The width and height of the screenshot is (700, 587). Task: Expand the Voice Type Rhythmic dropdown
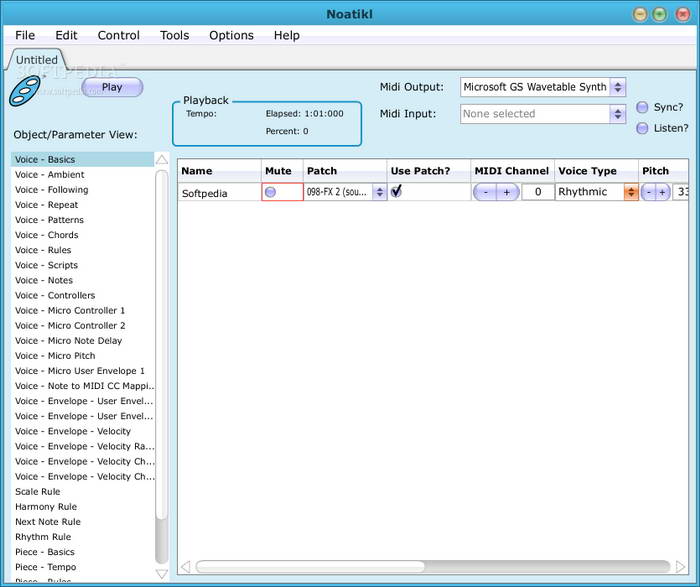[x=631, y=192]
